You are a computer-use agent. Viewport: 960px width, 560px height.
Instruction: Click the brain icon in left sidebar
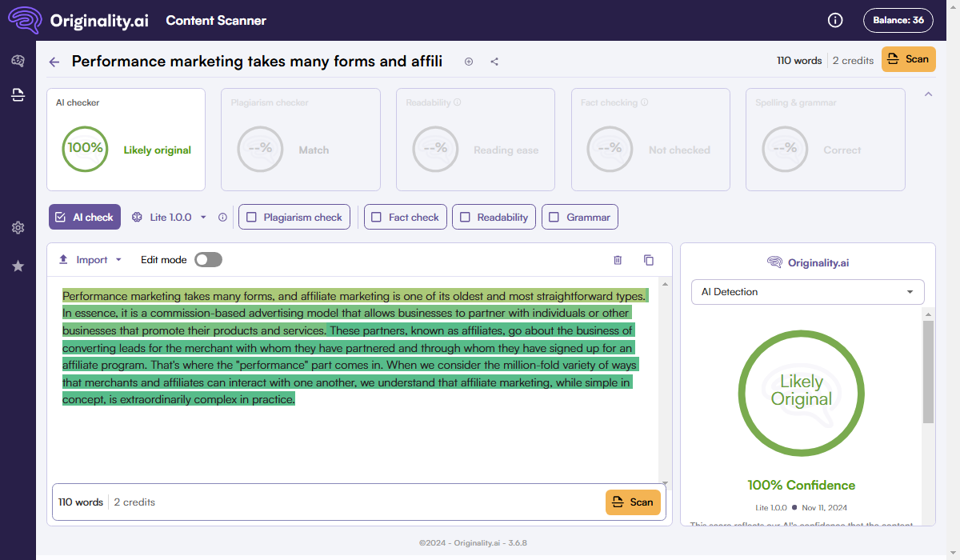tap(18, 62)
